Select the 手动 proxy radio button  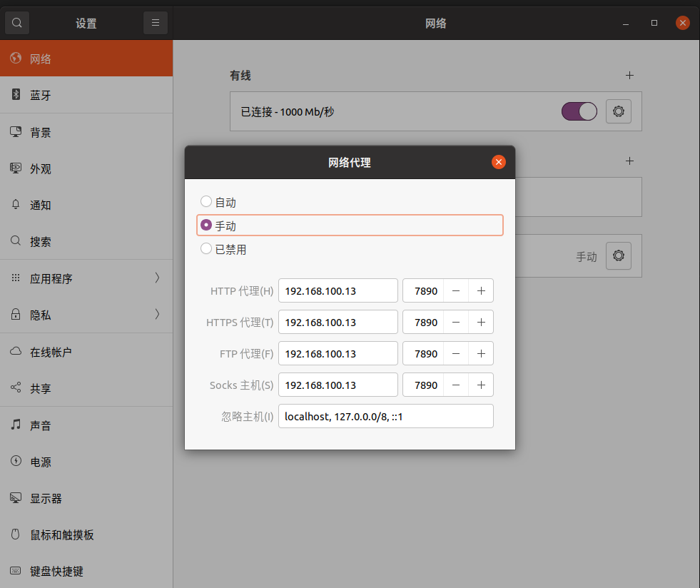(206, 225)
